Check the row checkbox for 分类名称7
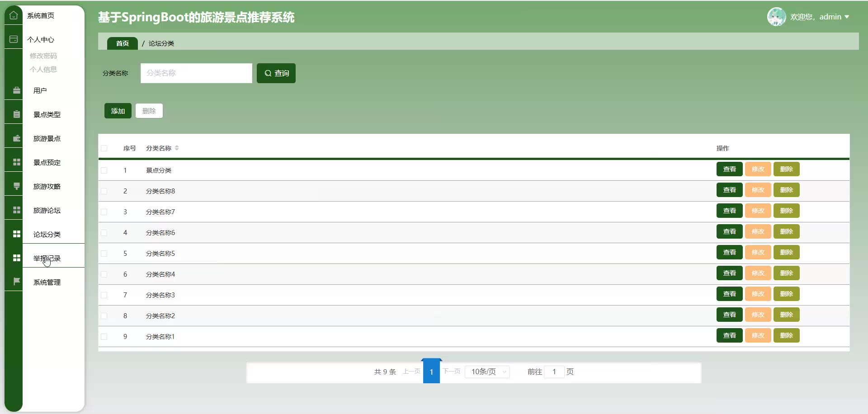The height and width of the screenshot is (414, 868). tap(104, 212)
